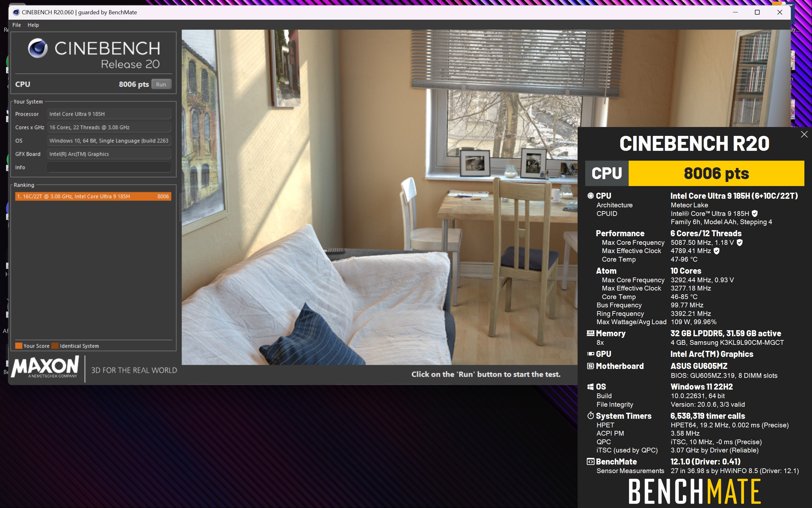Click the MAXON logo

tap(45, 367)
